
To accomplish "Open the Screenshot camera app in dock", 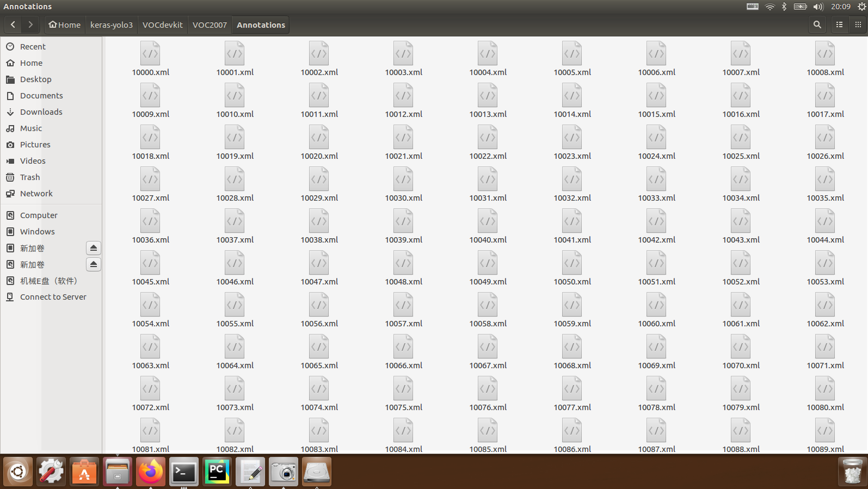I will (284, 472).
